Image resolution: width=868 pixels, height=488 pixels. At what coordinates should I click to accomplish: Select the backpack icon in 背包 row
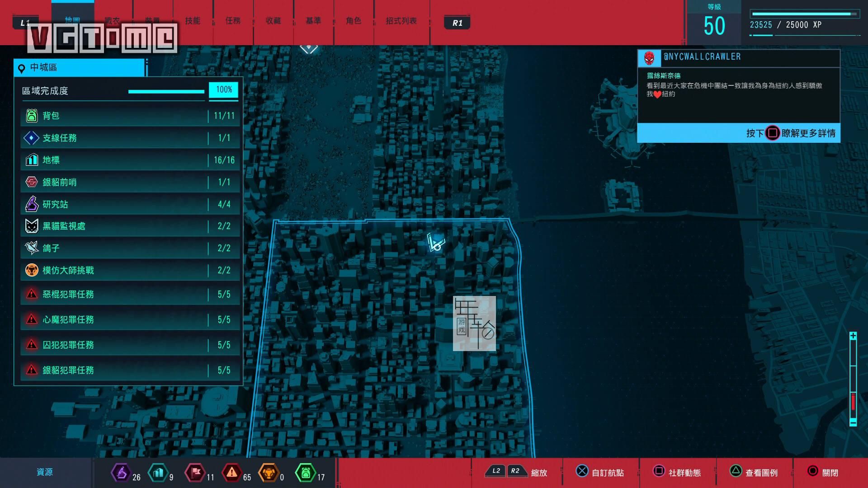(x=32, y=116)
